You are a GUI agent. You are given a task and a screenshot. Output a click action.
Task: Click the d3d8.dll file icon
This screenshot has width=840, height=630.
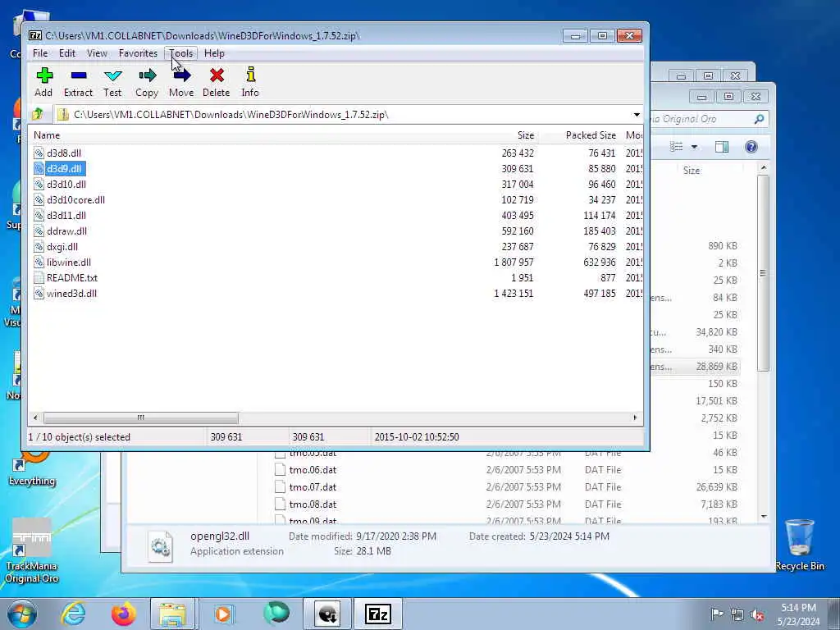click(x=39, y=153)
